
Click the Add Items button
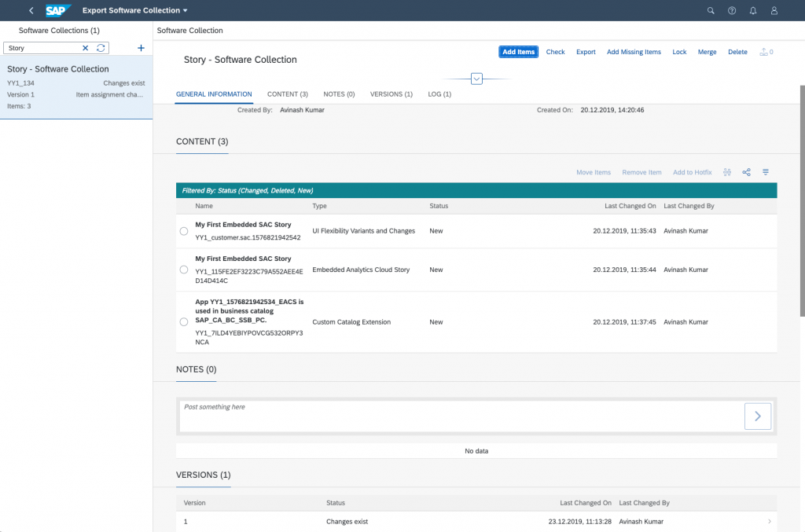click(518, 52)
